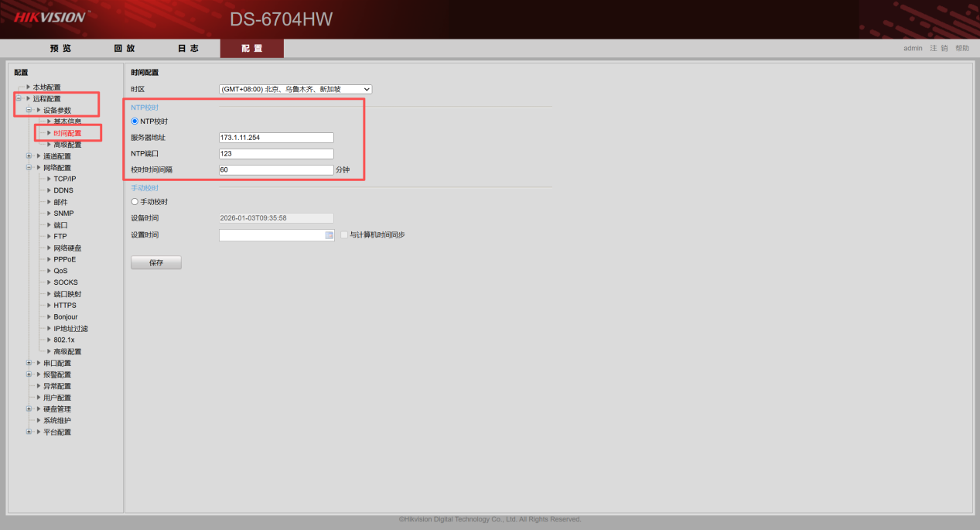Screen dimensions: 980x530
Task: Switch to the 预览 tab
Action: point(60,49)
